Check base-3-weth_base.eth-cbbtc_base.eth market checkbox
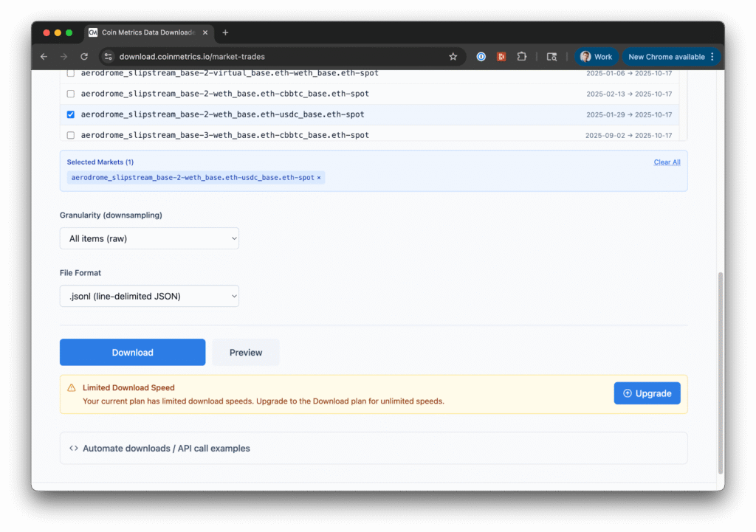The height and width of the screenshot is (532, 756). 71,136
